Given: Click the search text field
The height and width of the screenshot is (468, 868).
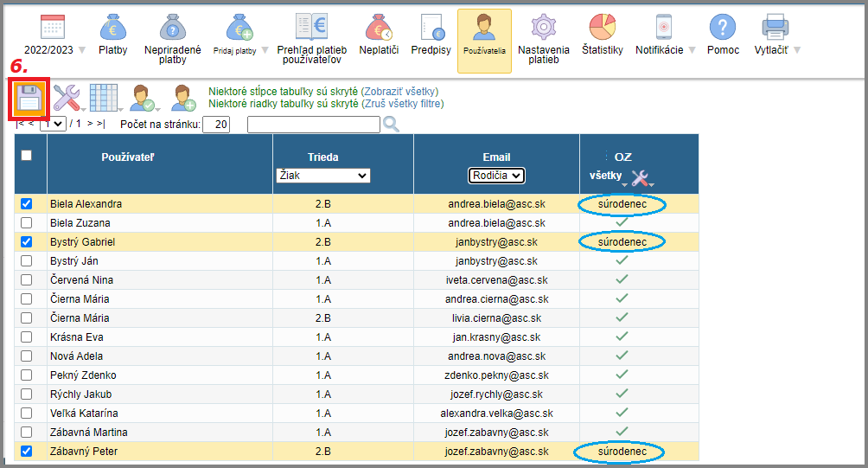Looking at the screenshot, I should pyautogui.click(x=314, y=125).
